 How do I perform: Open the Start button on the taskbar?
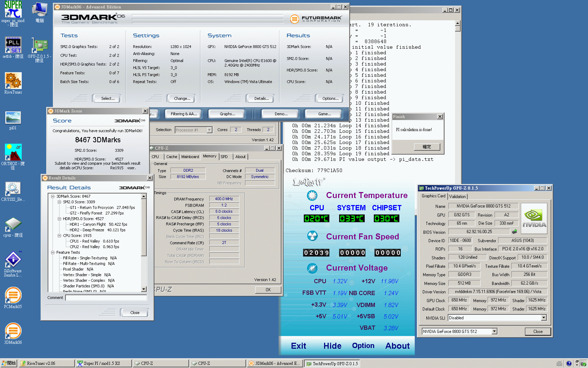click(9, 363)
